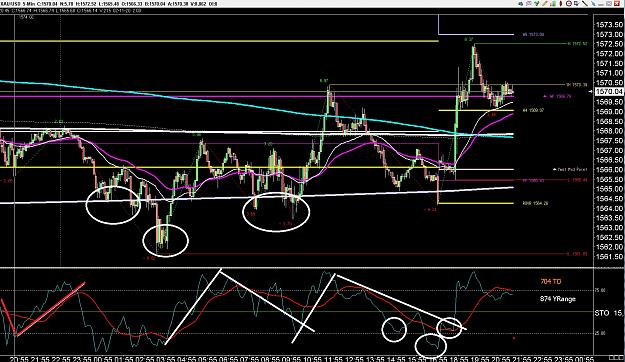Click the 1568.00 price axis label
Screen dimensions: 625x362
click(609, 131)
